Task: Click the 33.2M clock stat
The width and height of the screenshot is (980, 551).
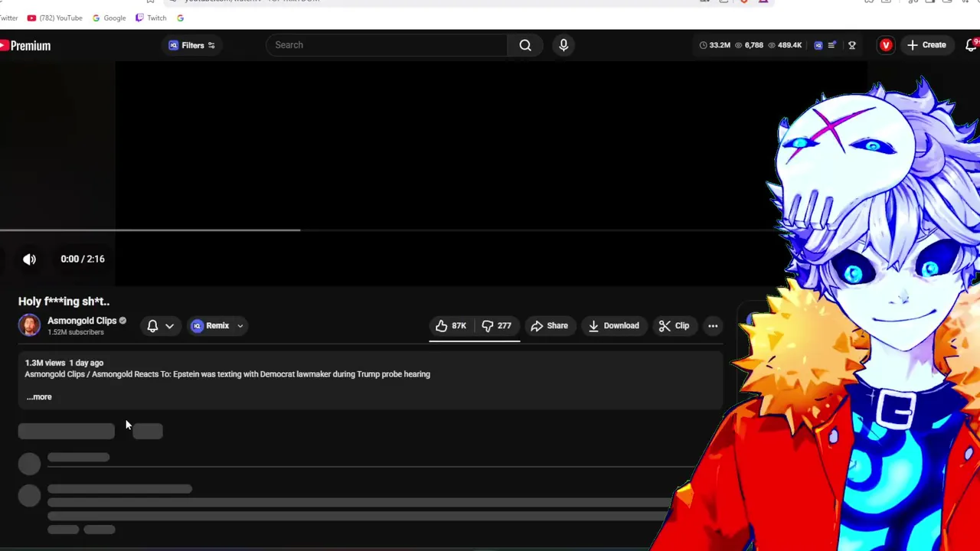Action: pyautogui.click(x=714, y=45)
